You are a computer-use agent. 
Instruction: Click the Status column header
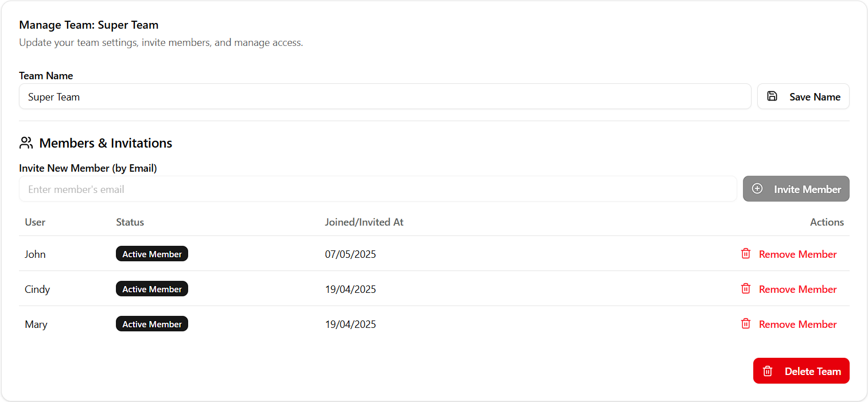click(130, 222)
